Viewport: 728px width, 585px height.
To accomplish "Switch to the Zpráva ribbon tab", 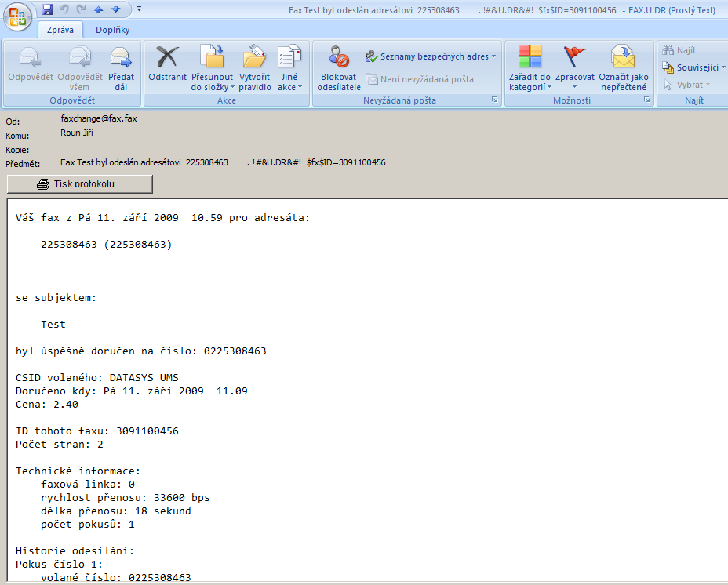I will [60, 30].
